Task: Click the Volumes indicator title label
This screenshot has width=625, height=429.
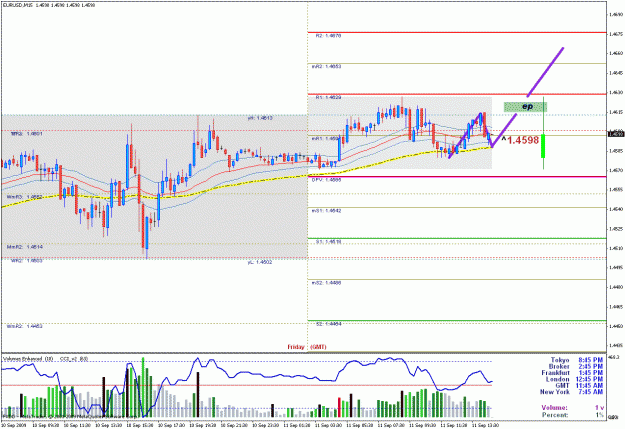Action: [28, 359]
